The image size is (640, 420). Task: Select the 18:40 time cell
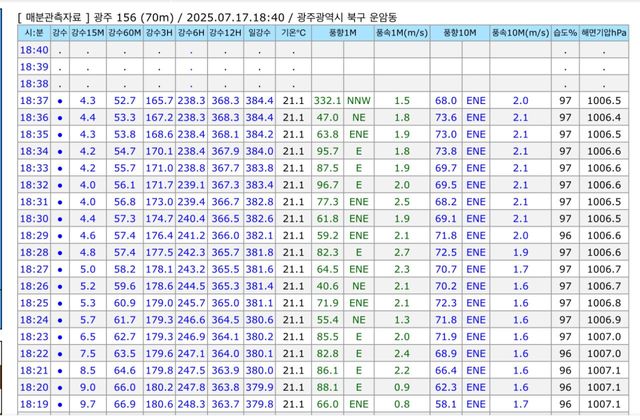(x=34, y=50)
